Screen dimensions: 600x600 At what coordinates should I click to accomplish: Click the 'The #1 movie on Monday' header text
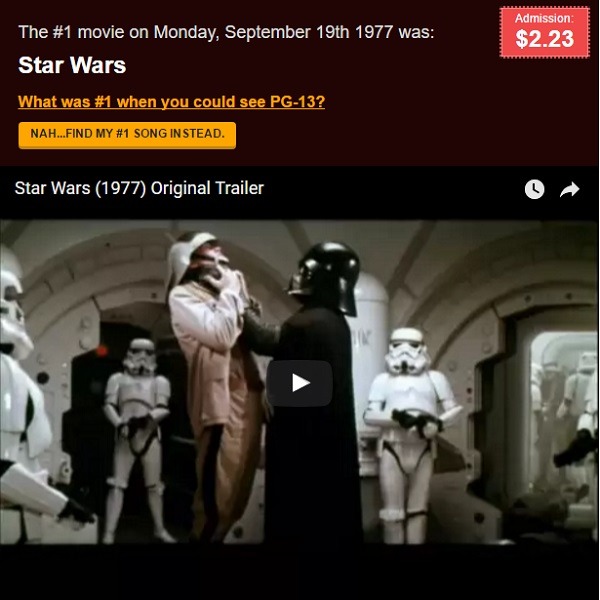click(x=226, y=32)
